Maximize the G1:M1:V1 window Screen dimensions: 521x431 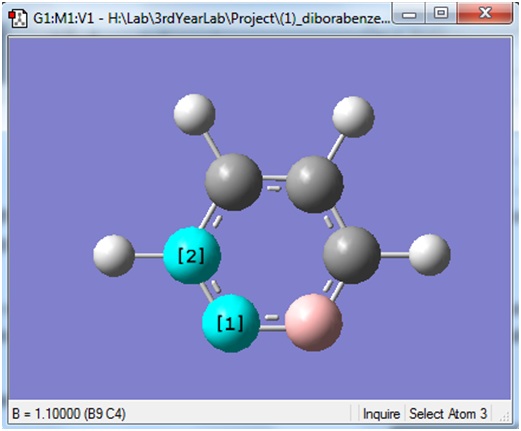point(441,14)
